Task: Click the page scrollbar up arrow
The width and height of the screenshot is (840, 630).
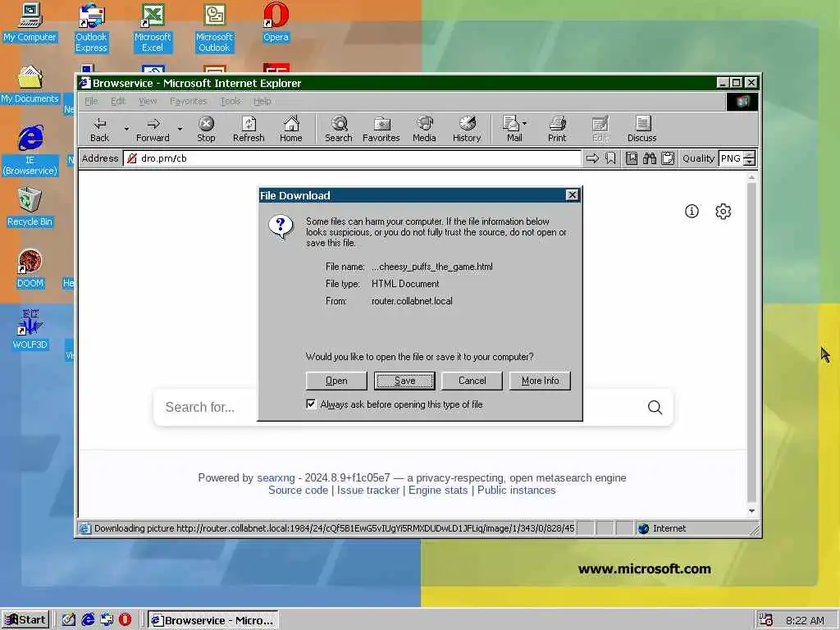Action: tap(751, 177)
